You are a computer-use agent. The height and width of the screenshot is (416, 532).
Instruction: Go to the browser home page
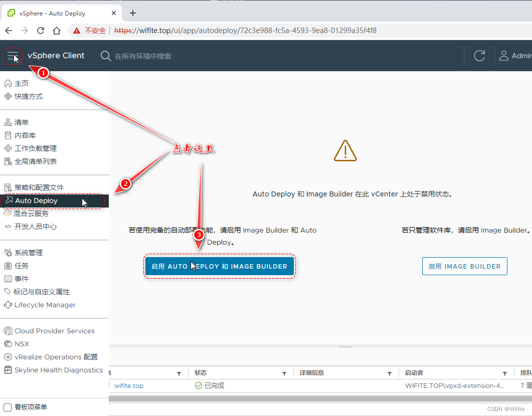(x=57, y=31)
